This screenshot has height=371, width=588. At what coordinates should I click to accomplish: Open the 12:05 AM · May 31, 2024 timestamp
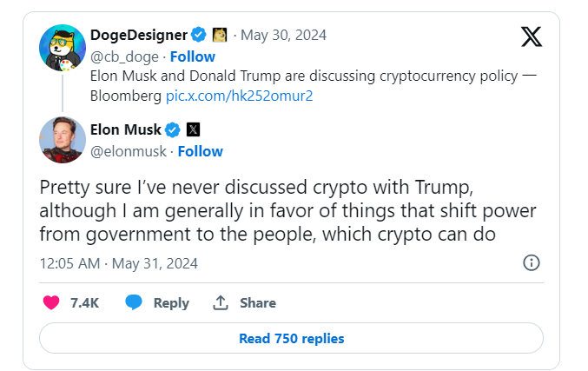119,263
